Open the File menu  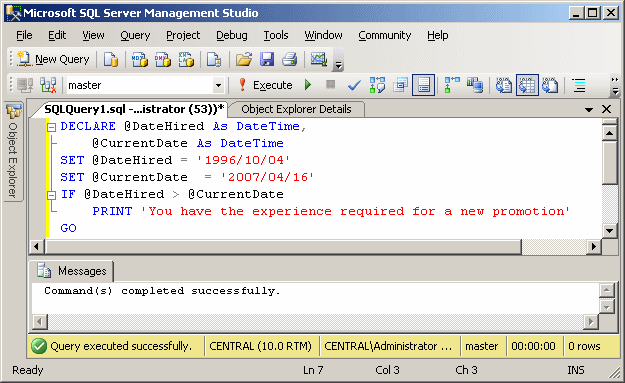click(x=24, y=35)
